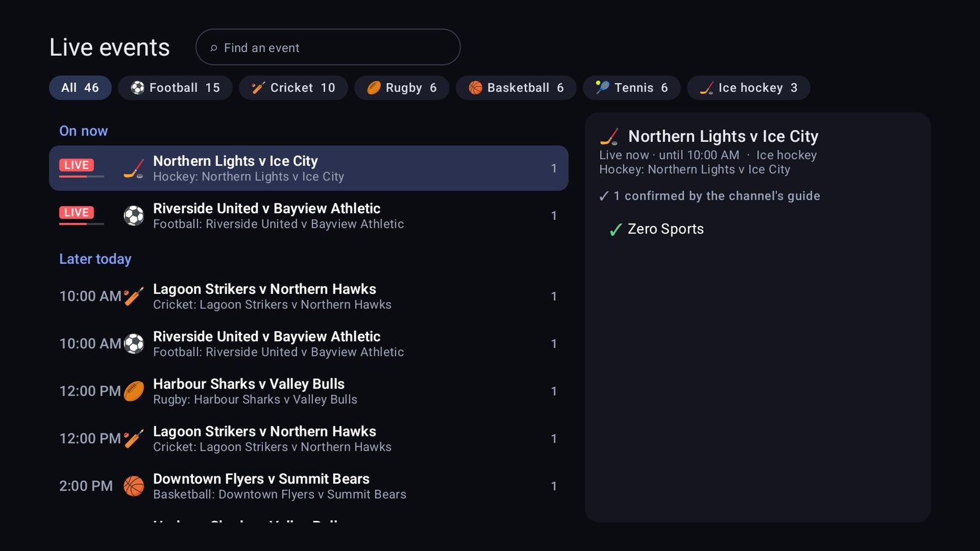980x551 pixels.
Task: Click hockey icon in details panel header
Action: (x=609, y=137)
